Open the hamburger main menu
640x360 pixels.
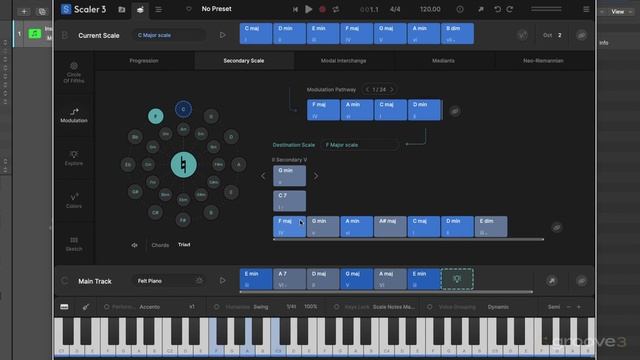point(586,9)
